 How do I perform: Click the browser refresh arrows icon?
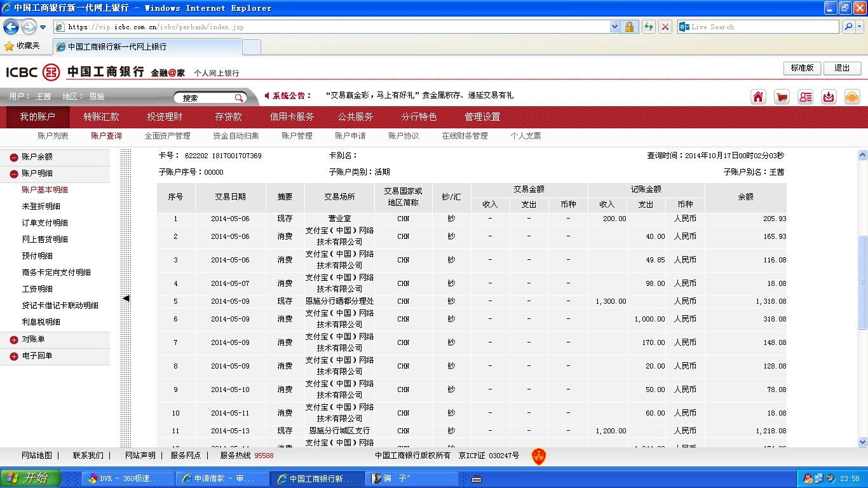pos(648,27)
